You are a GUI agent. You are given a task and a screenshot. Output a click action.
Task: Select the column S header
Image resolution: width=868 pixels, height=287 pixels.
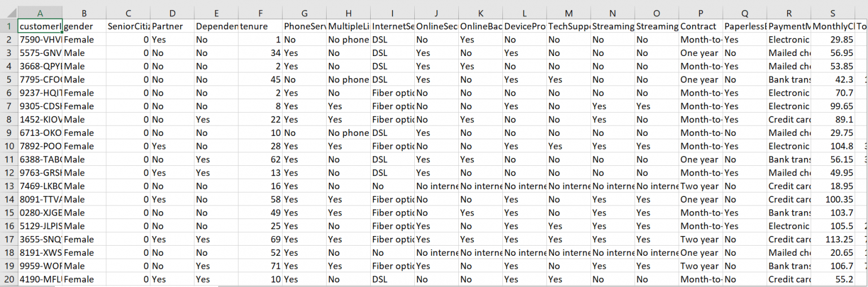[833, 13]
